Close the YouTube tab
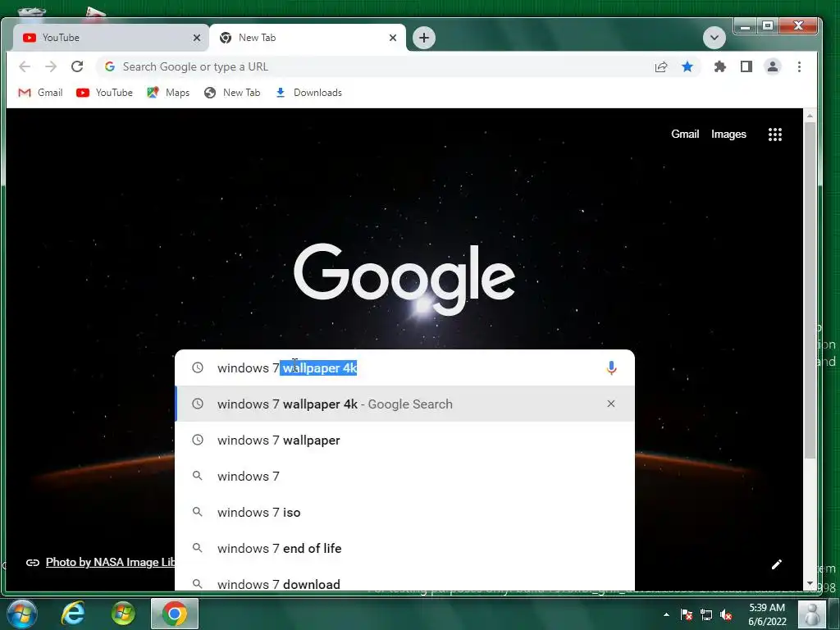The width and height of the screenshot is (840, 630). (197, 38)
